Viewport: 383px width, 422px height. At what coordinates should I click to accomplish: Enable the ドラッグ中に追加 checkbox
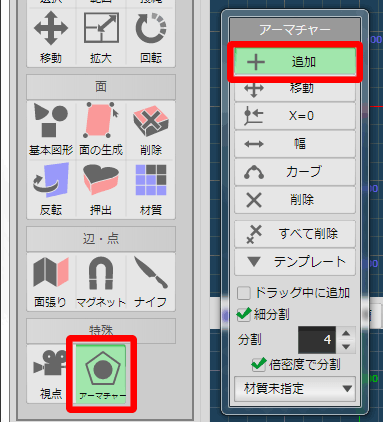pyautogui.click(x=244, y=293)
